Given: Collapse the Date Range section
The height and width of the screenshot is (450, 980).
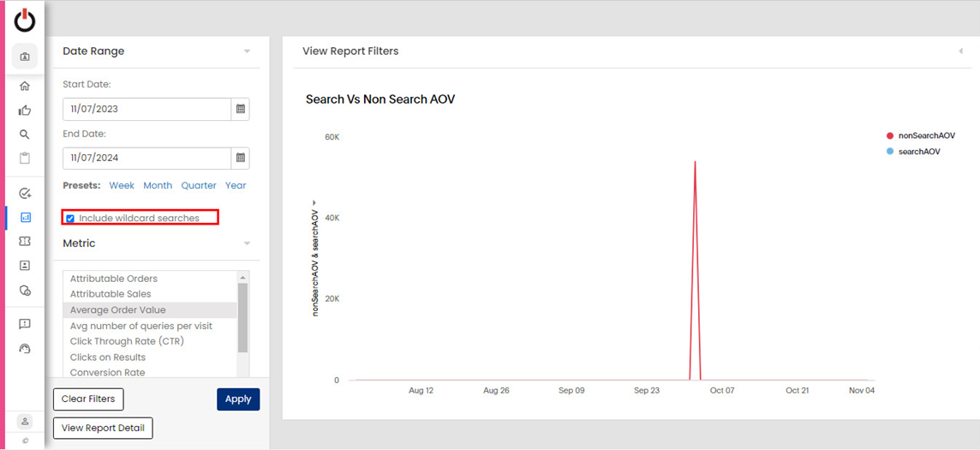Looking at the screenshot, I should click(x=247, y=51).
